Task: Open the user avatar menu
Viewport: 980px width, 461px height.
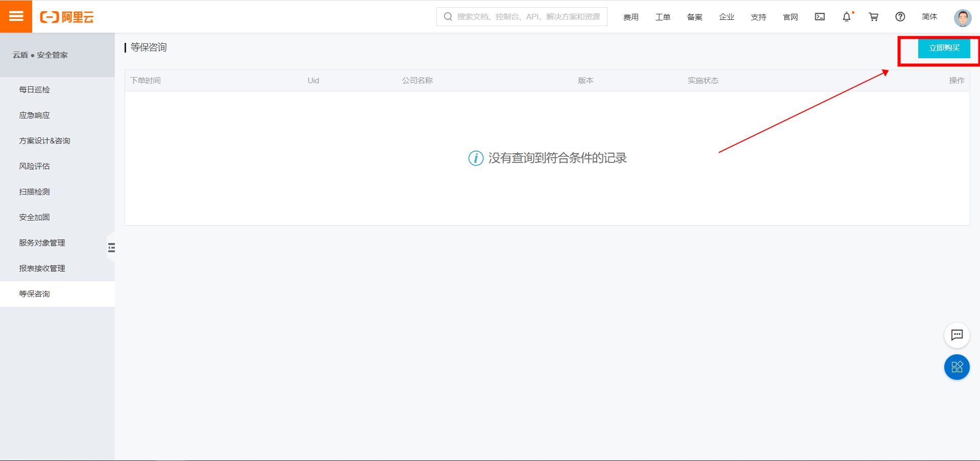Action: click(x=963, y=17)
